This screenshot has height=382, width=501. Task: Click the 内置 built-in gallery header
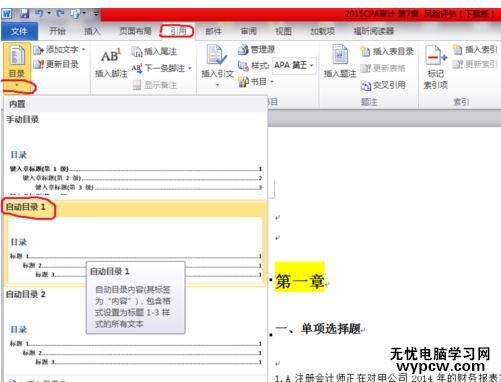click(135, 104)
